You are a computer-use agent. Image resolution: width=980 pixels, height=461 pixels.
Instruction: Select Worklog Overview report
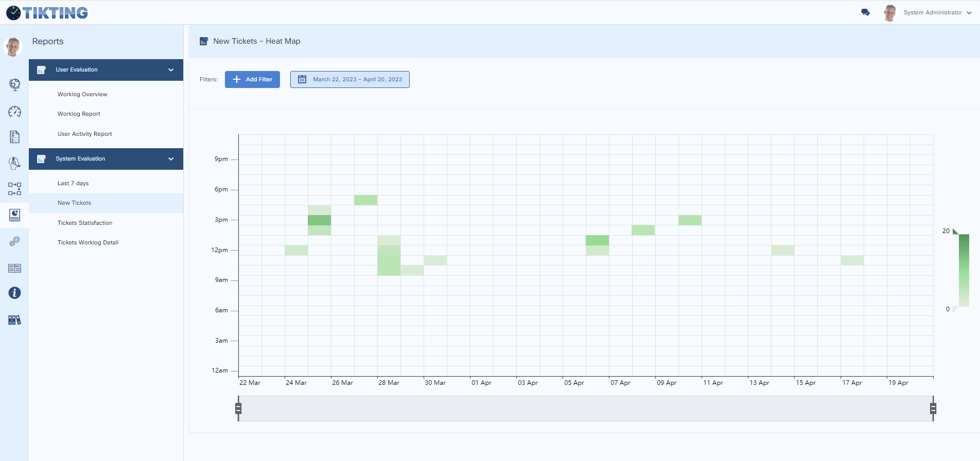coord(82,95)
